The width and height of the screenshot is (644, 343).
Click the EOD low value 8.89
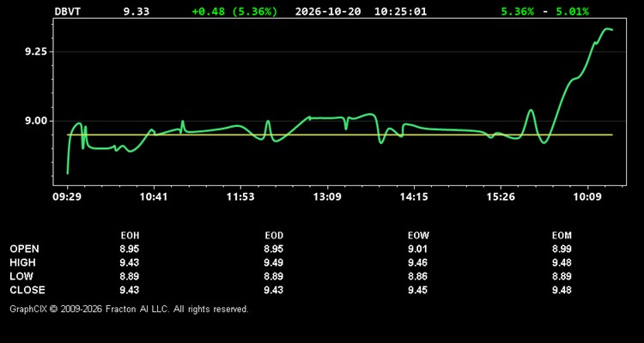274,276
